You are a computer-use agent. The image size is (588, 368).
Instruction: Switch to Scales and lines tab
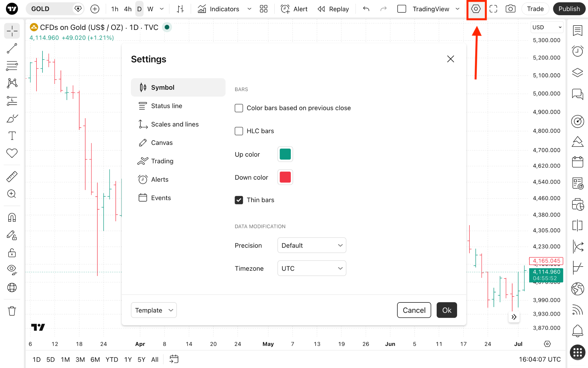(178, 124)
